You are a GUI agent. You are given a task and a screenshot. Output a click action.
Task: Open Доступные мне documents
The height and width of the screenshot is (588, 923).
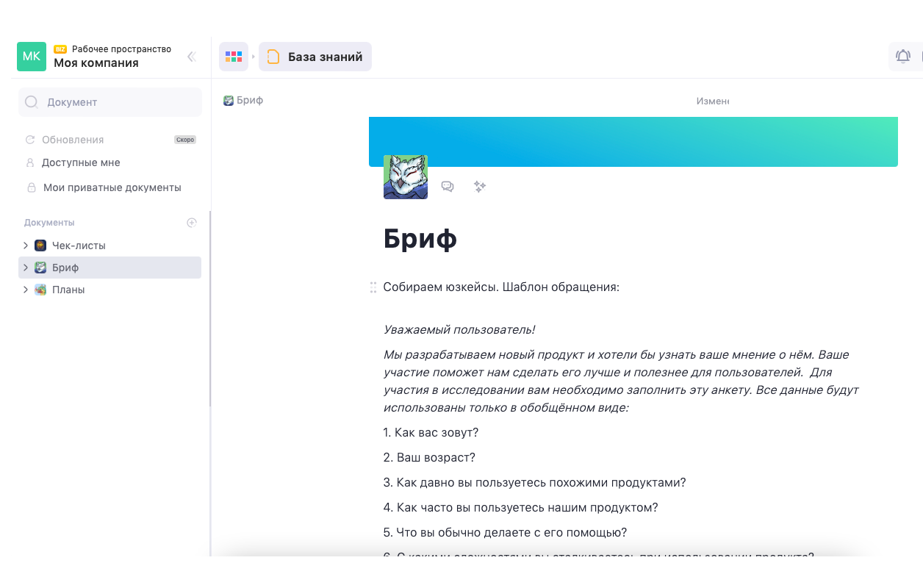click(81, 162)
